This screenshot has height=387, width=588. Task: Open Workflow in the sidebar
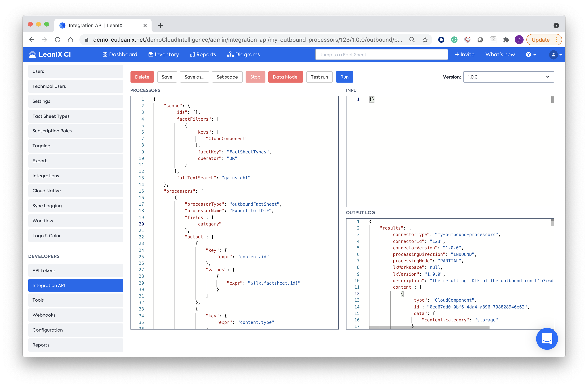76,221
